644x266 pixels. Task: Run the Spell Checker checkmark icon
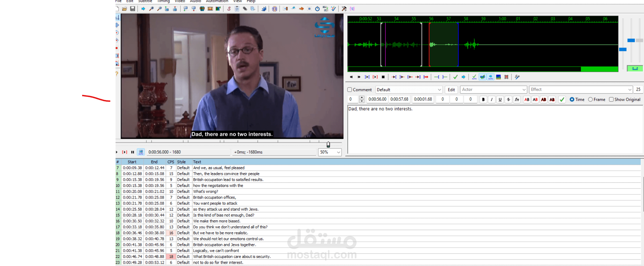point(334,9)
